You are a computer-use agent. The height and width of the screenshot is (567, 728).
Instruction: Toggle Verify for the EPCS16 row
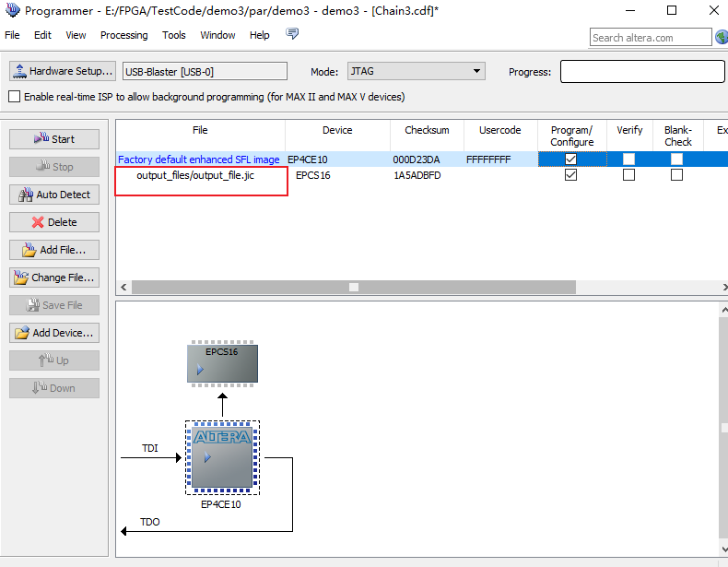click(x=628, y=175)
